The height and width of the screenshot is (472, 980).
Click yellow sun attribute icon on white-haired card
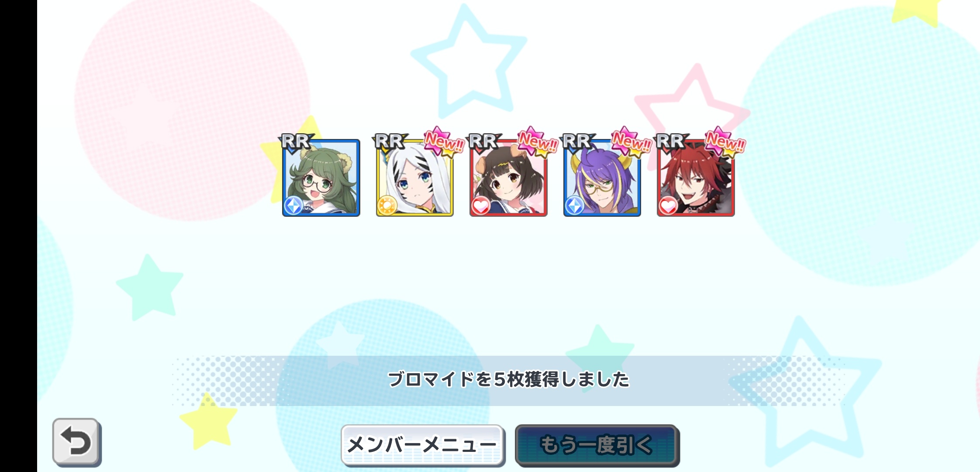pyautogui.click(x=387, y=205)
